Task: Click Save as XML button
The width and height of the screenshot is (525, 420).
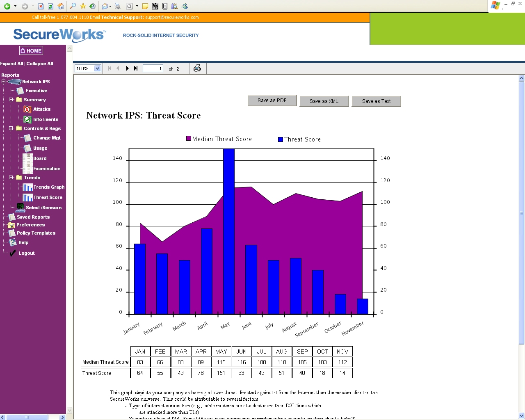Action: coord(324,101)
